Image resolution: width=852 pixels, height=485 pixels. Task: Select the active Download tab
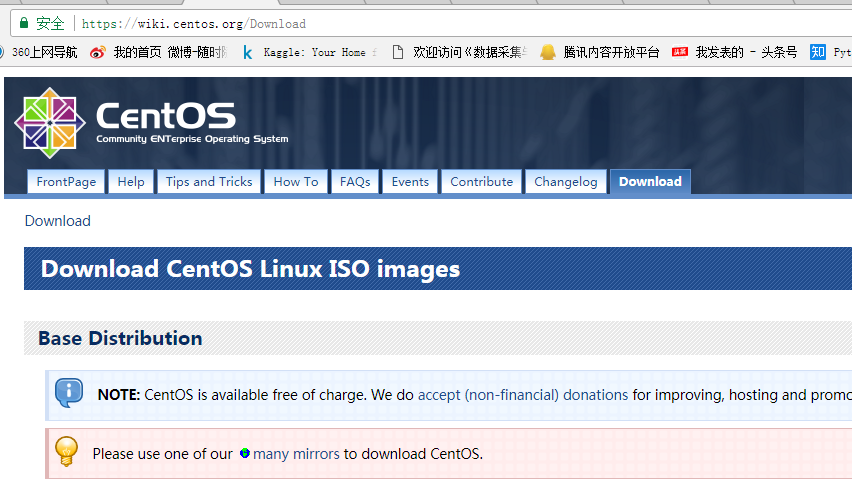coord(650,181)
